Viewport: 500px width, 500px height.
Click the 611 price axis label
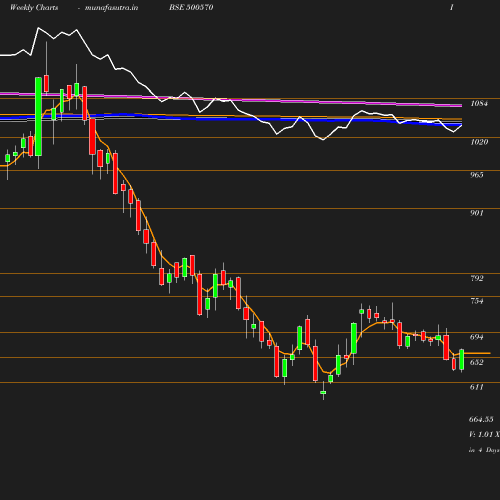477,387
